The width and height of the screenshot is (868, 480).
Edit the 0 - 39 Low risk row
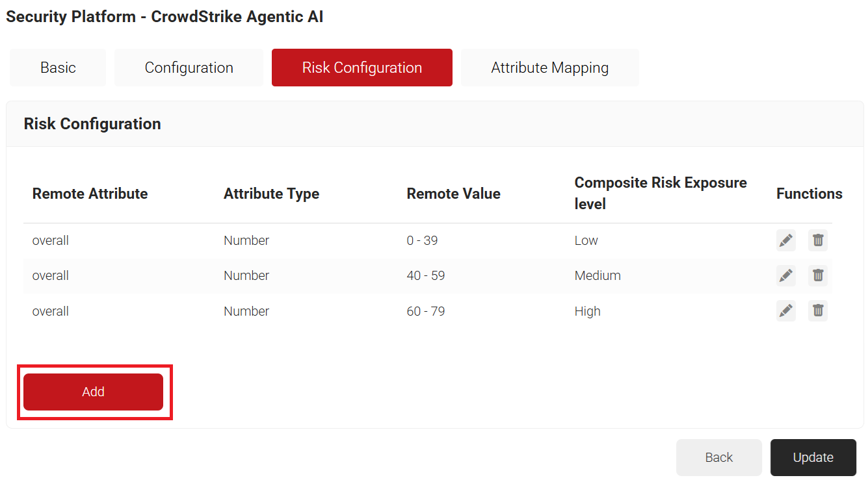(786, 240)
